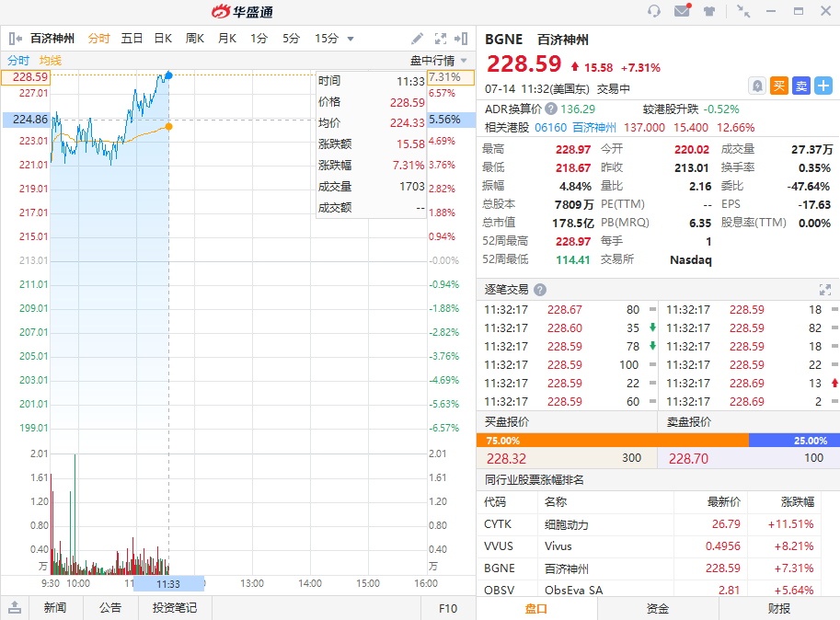Image resolution: width=840 pixels, height=620 pixels.
Task: Switch to 分时 intraday chart tab
Action: (x=99, y=39)
